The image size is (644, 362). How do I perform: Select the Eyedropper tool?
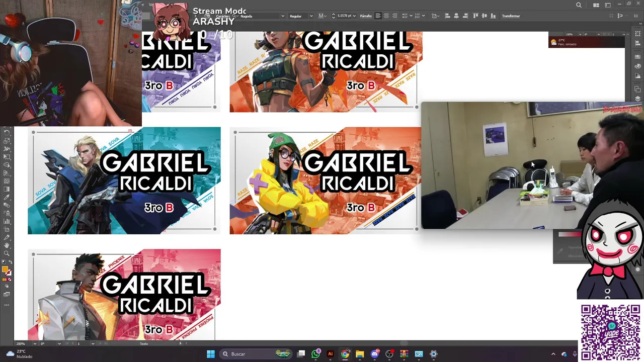click(x=7, y=197)
